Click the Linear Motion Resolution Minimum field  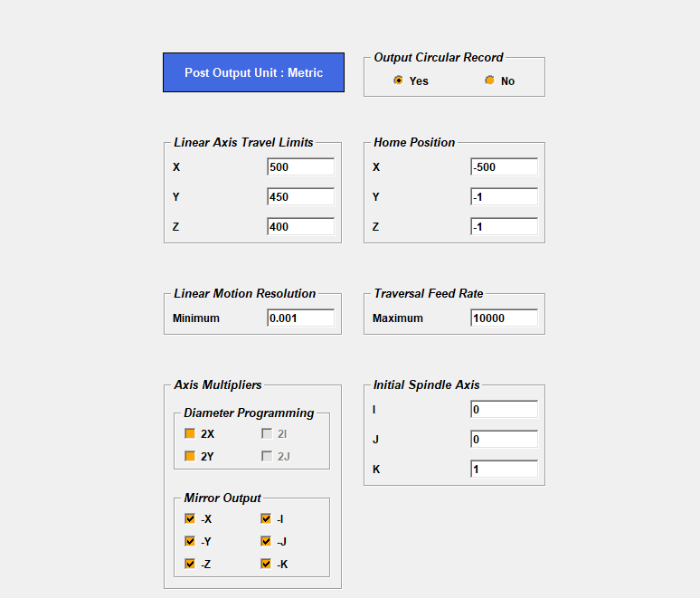(300, 318)
